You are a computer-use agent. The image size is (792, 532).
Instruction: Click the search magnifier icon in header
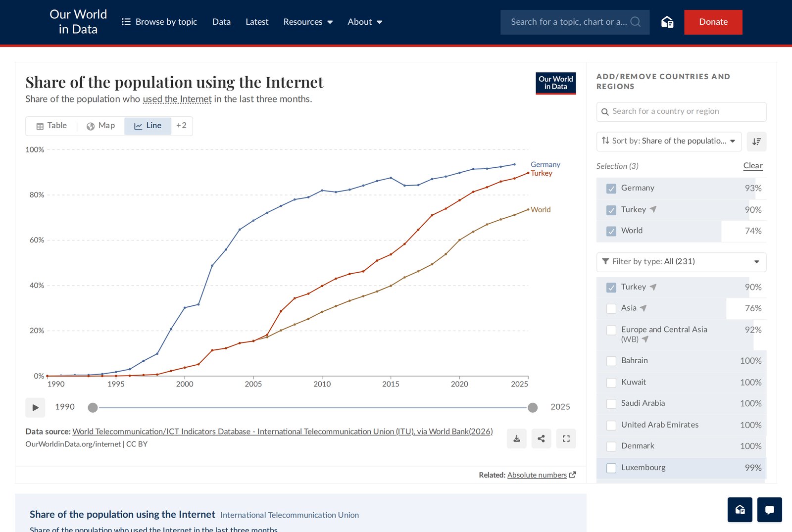636,22
